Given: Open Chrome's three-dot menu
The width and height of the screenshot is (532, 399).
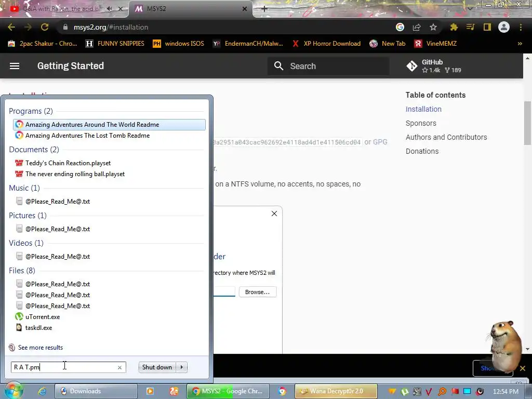Looking at the screenshot, I should (521, 27).
